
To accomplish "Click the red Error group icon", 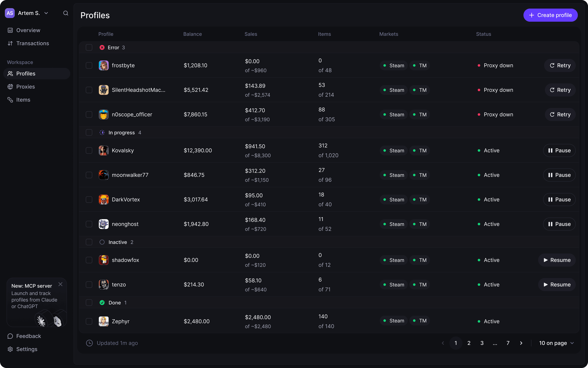I will click(x=102, y=47).
